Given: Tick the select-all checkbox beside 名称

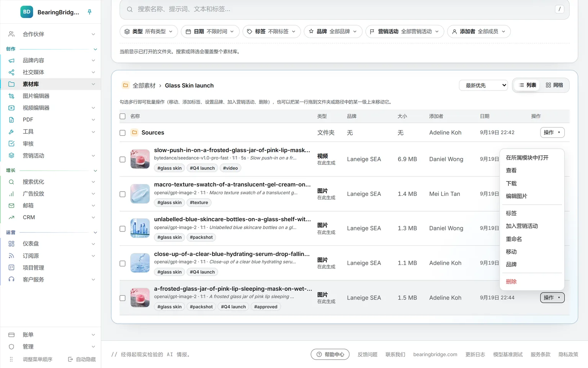Looking at the screenshot, I should coord(122,116).
